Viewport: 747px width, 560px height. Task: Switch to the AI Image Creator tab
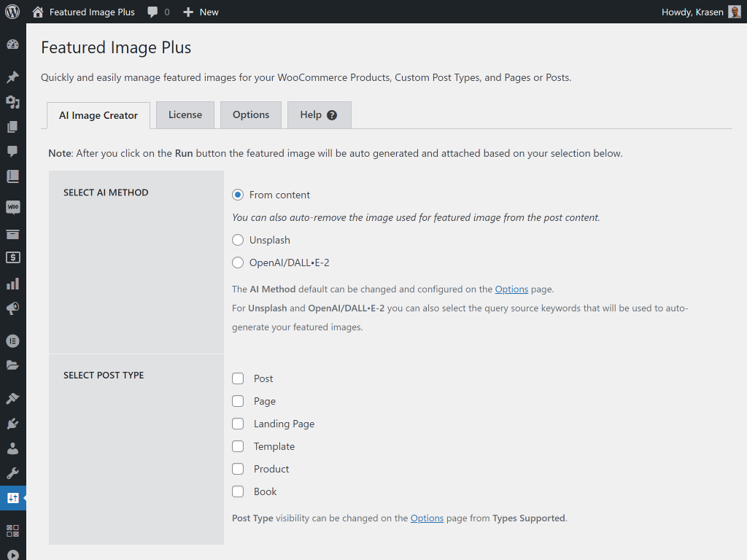pyautogui.click(x=98, y=115)
